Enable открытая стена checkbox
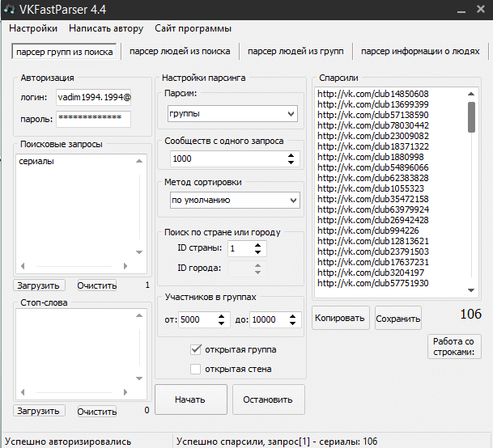The width and height of the screenshot is (493, 448). click(196, 369)
